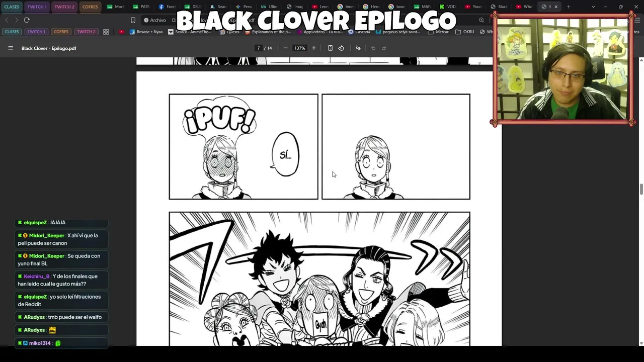This screenshot has height=362, width=644.
Task: Zoom out of the PDF
Action: click(286, 48)
